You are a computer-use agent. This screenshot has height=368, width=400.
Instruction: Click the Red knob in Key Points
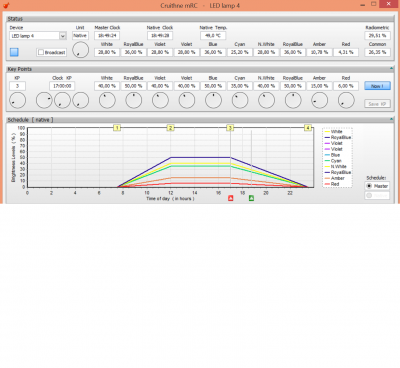pyautogui.click(x=346, y=100)
